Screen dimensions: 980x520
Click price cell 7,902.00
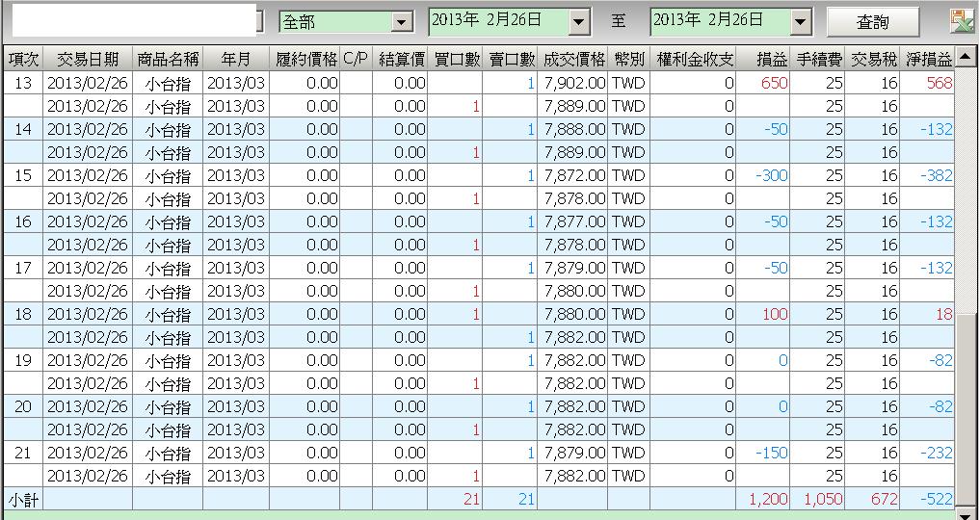click(574, 83)
